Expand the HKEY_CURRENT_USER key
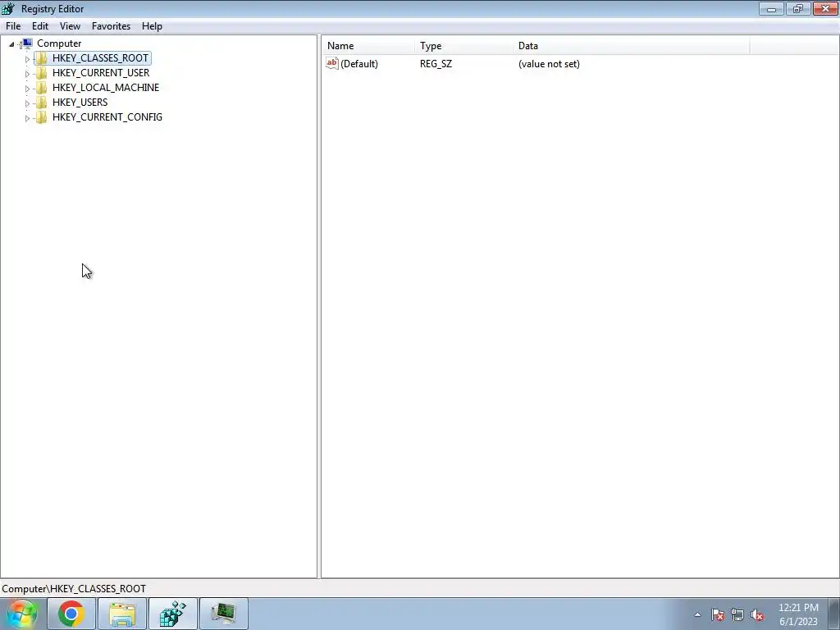The height and width of the screenshot is (630, 840). pyautogui.click(x=27, y=74)
